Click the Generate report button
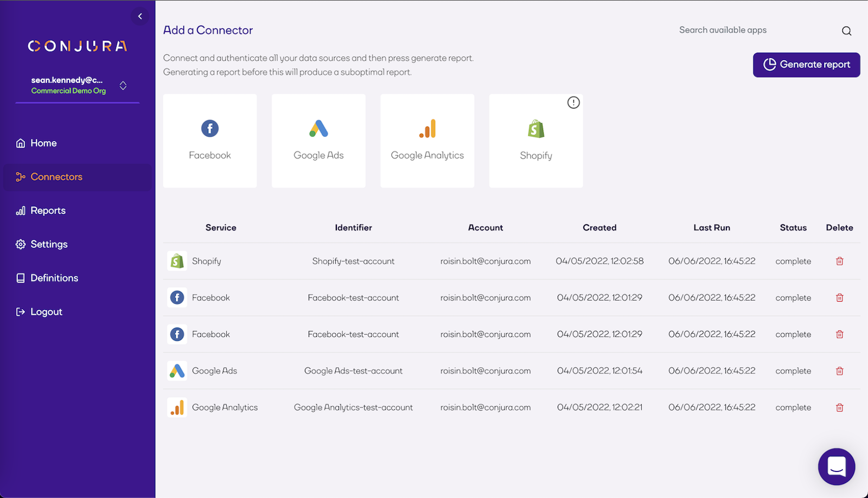 tap(806, 65)
